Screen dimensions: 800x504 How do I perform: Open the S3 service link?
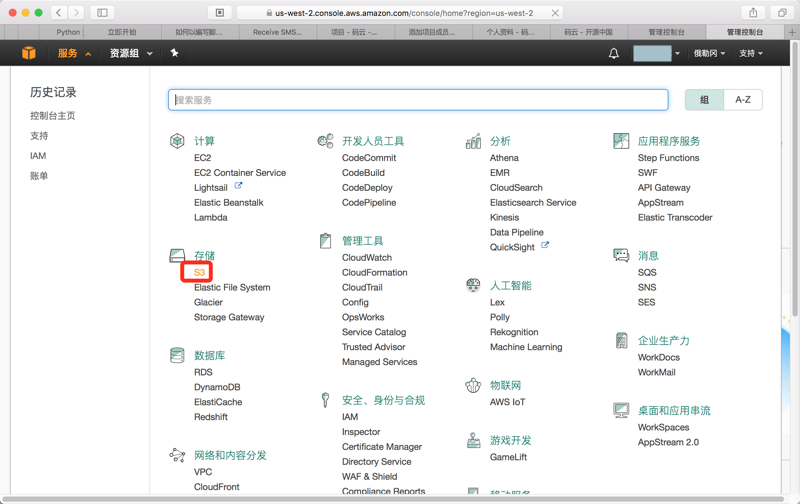point(199,272)
